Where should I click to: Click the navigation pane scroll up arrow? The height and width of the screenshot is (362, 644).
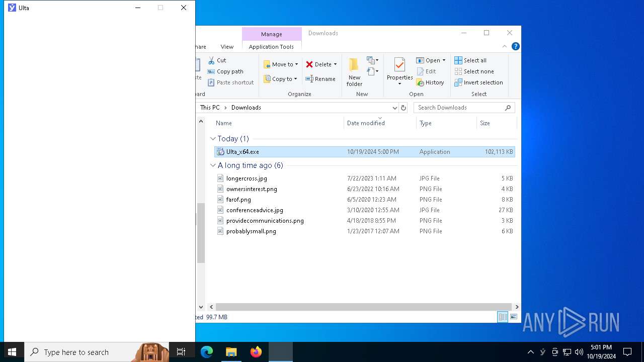[201, 121]
